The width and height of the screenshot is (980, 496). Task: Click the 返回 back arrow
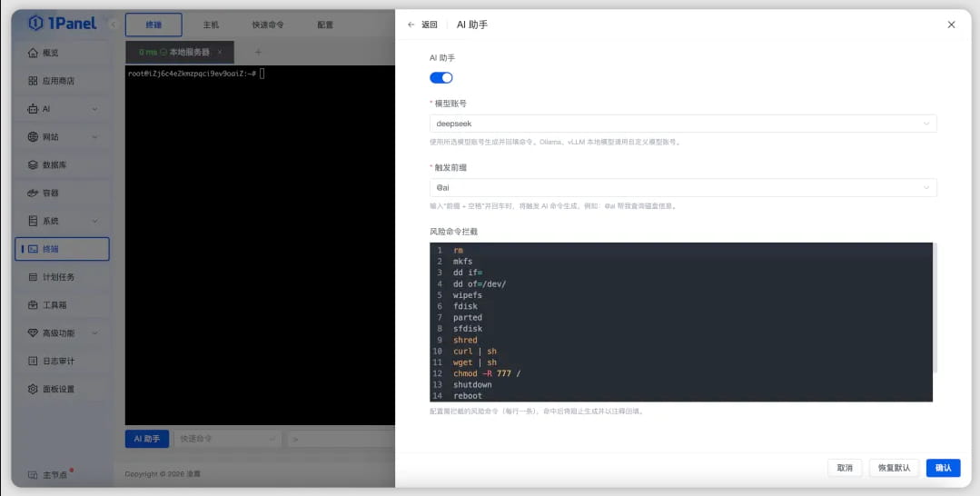(411, 25)
